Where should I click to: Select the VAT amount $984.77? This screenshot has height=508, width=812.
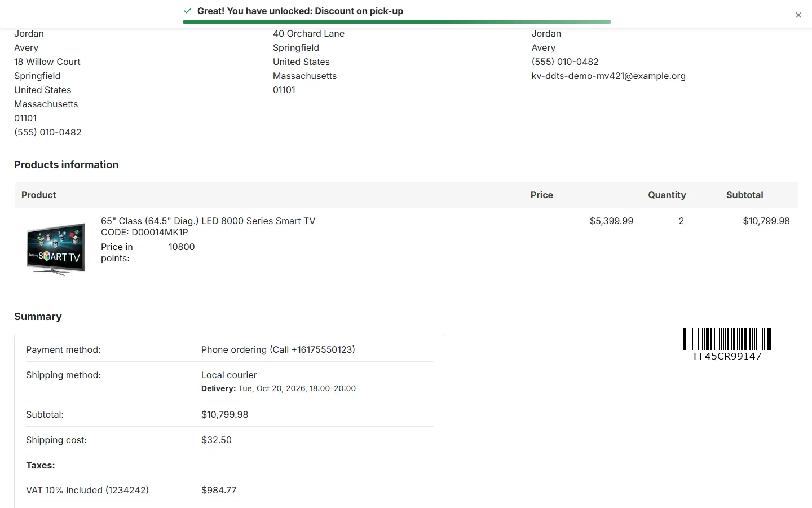coord(219,490)
